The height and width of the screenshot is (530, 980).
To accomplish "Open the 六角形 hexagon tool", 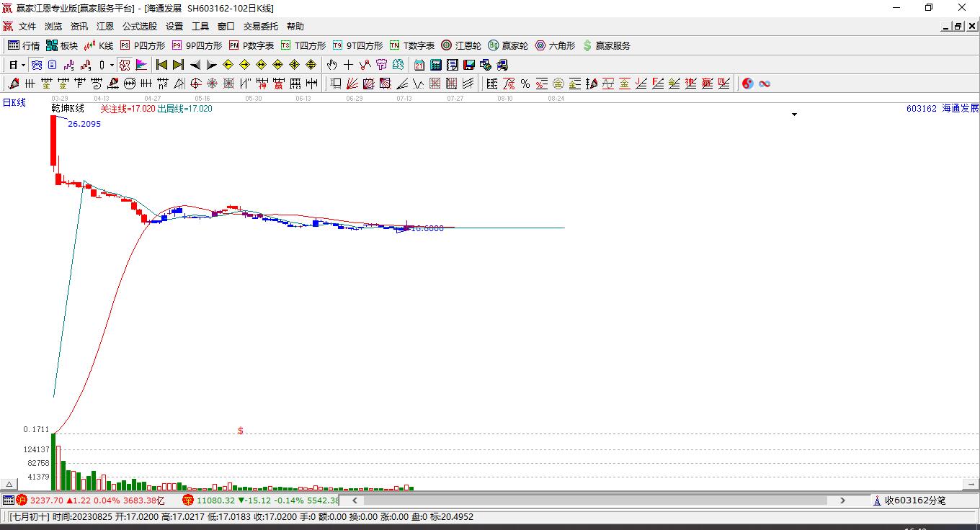I will (555, 45).
